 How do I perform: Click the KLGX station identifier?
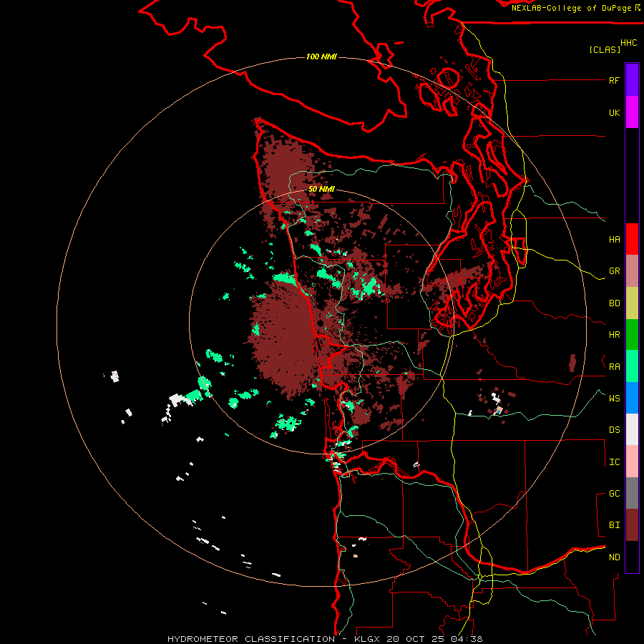pos(368,639)
